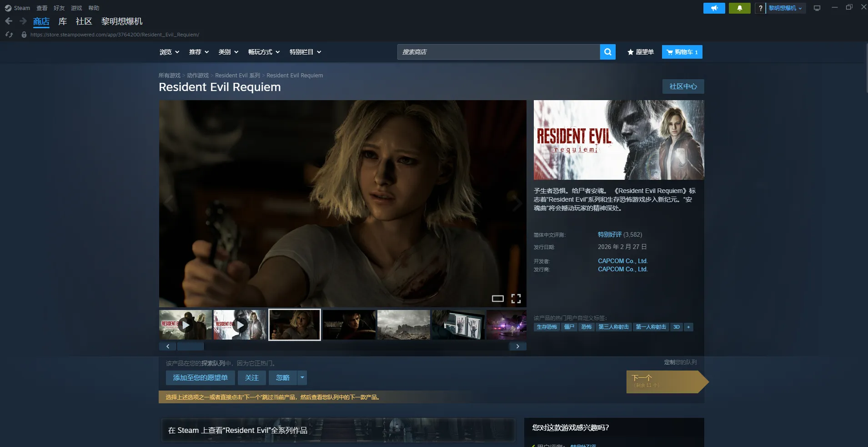868x447 pixels.
Task: Open the 好友 menu
Action: pos(59,8)
